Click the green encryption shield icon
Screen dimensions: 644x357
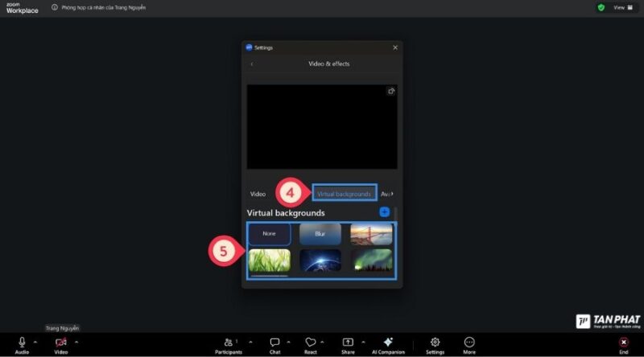click(x=601, y=7)
